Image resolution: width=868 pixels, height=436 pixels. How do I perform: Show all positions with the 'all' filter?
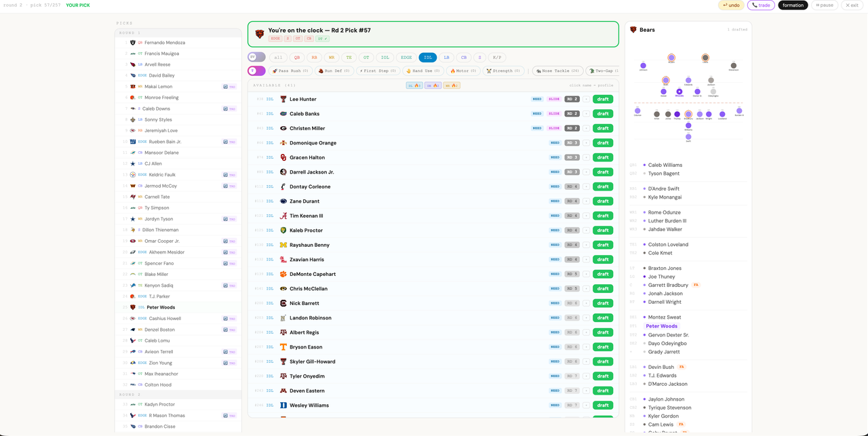pos(277,58)
